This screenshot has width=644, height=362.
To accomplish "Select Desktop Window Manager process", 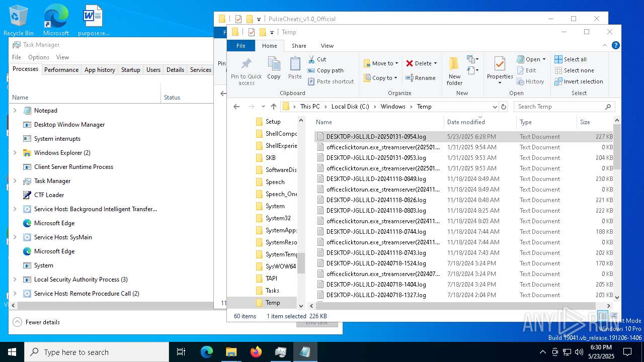I will pos(69,125).
